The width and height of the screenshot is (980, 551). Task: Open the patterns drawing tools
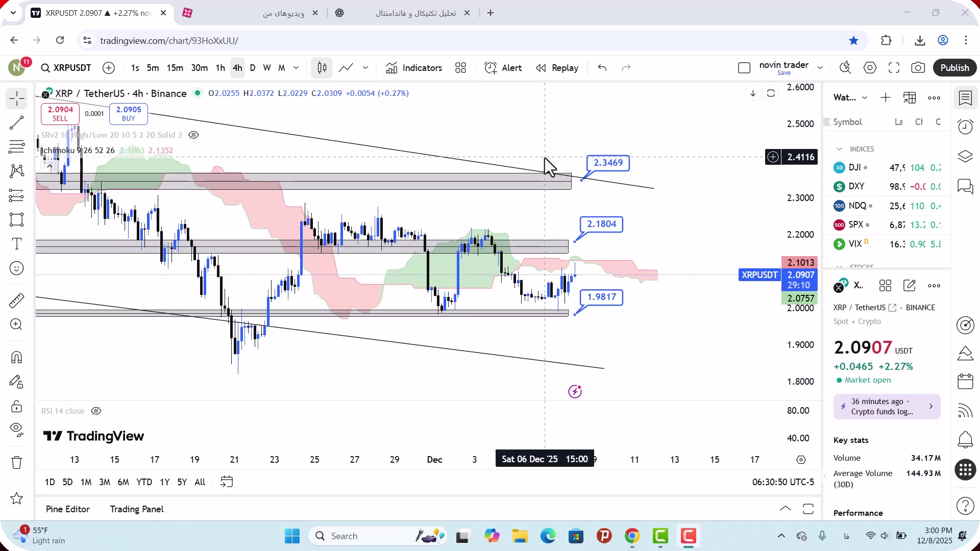[16, 171]
